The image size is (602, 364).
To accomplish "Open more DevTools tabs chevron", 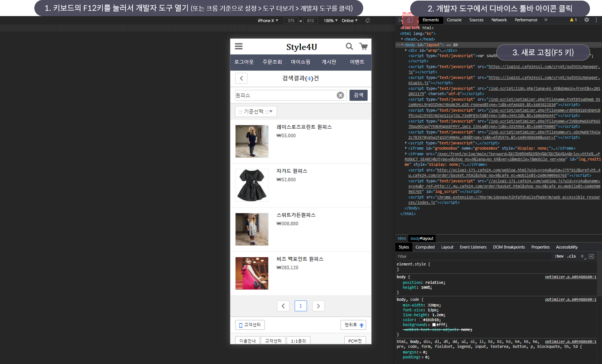I will click(x=546, y=20).
